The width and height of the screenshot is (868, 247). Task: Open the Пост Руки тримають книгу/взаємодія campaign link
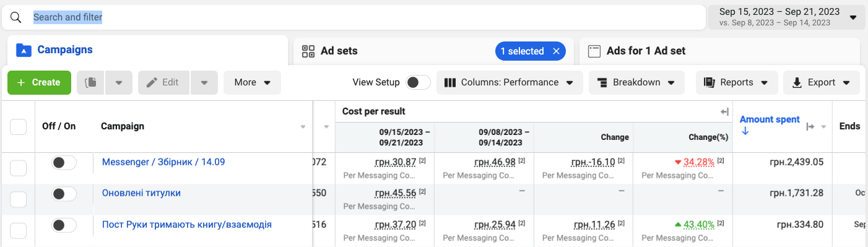[187, 224]
